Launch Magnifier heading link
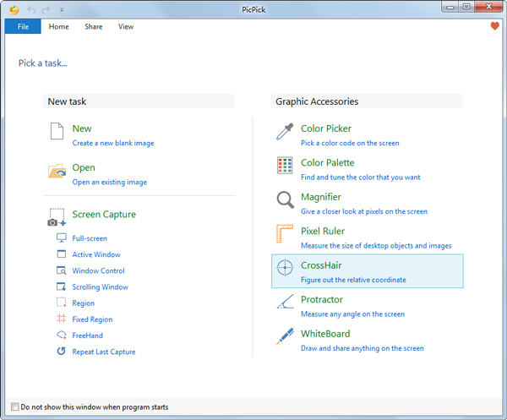This screenshot has height=420, width=507. [x=321, y=197]
